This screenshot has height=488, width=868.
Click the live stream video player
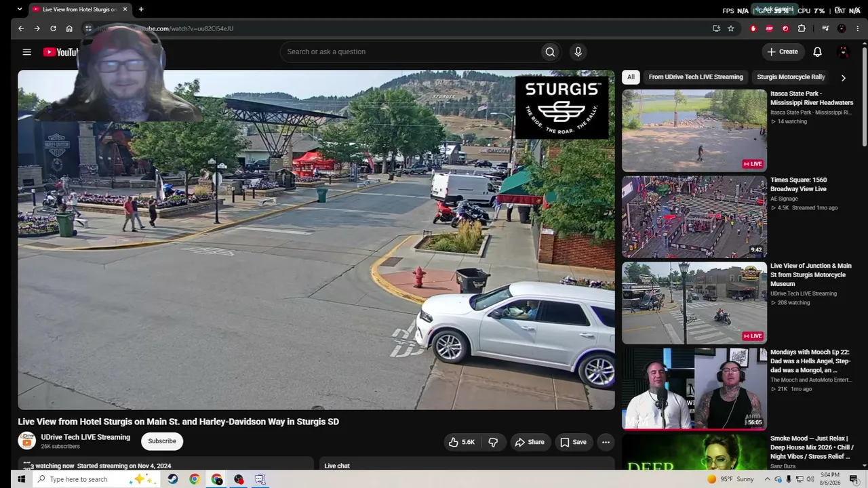[x=317, y=240]
